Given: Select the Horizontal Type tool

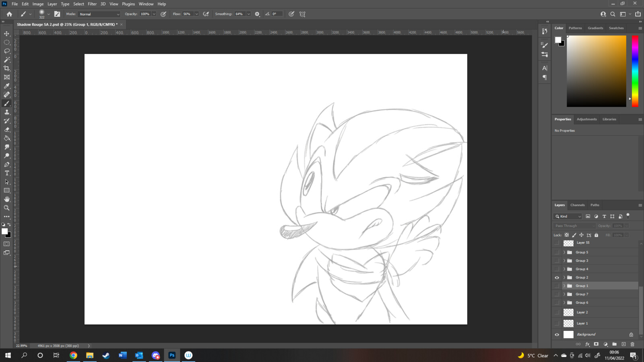Looking at the screenshot, I should [x=7, y=173].
